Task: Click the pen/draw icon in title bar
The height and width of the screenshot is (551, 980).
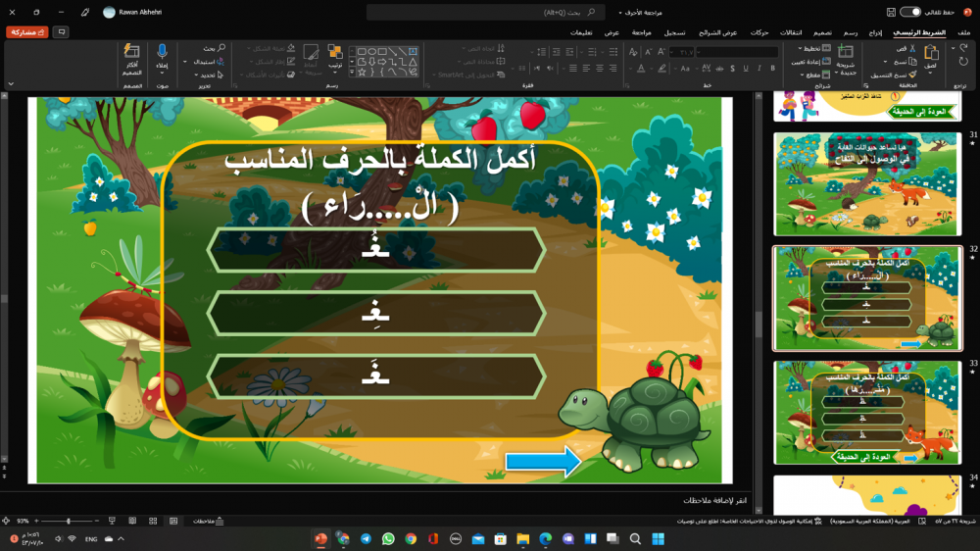Action: [x=85, y=12]
